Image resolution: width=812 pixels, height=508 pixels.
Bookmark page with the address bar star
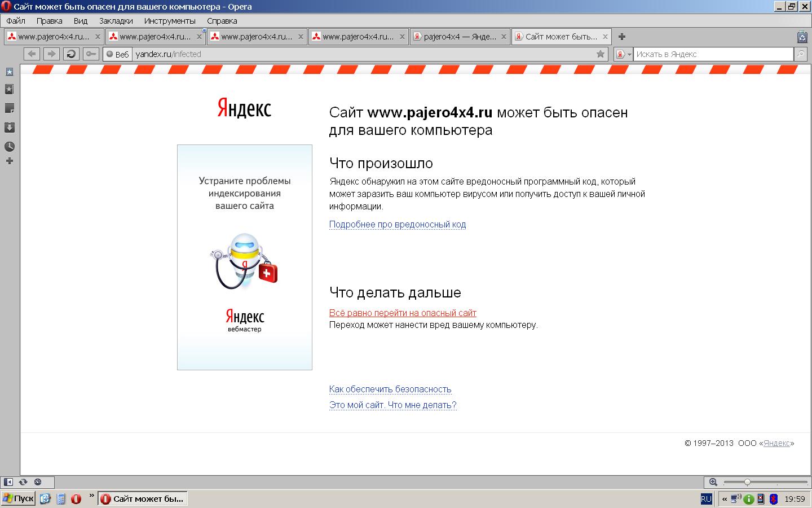[x=601, y=54]
